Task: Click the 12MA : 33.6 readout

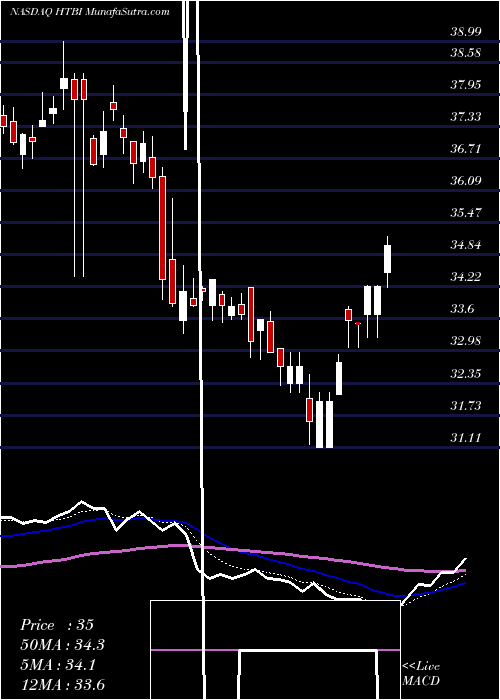Action: (x=63, y=685)
